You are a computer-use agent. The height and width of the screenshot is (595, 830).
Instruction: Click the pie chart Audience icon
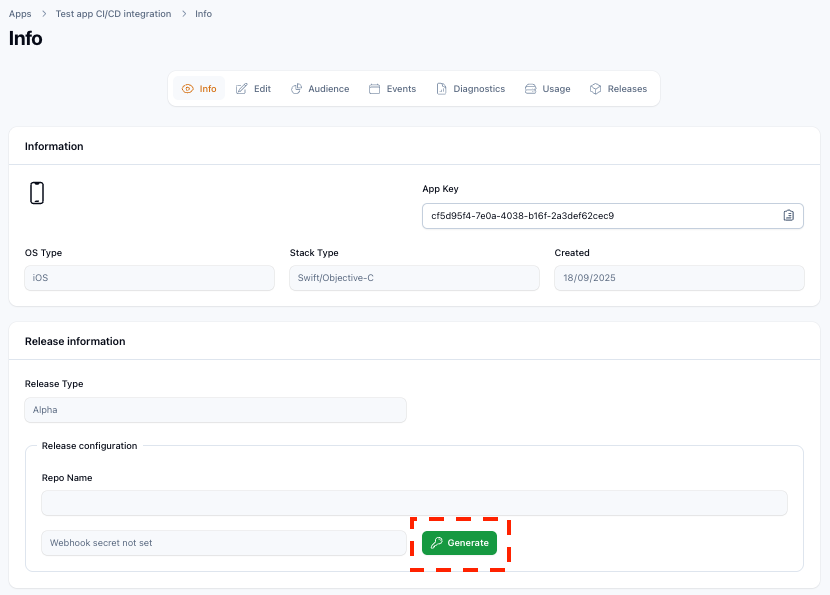point(296,89)
